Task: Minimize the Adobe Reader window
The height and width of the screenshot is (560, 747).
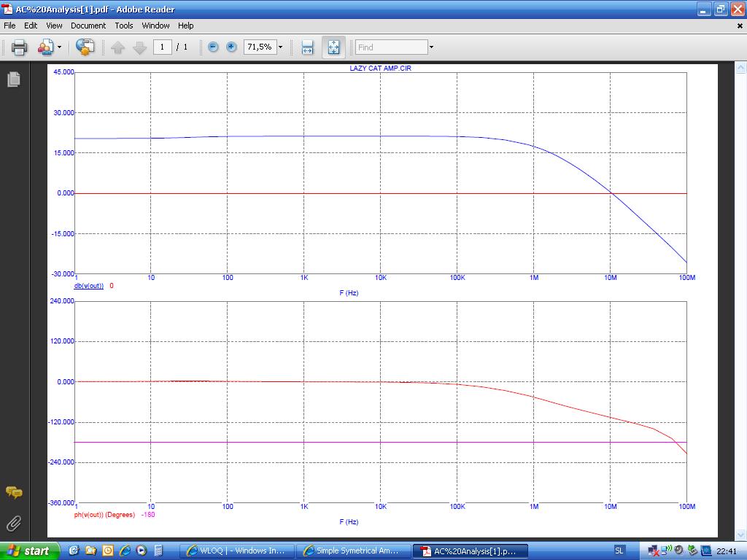Action: point(704,9)
